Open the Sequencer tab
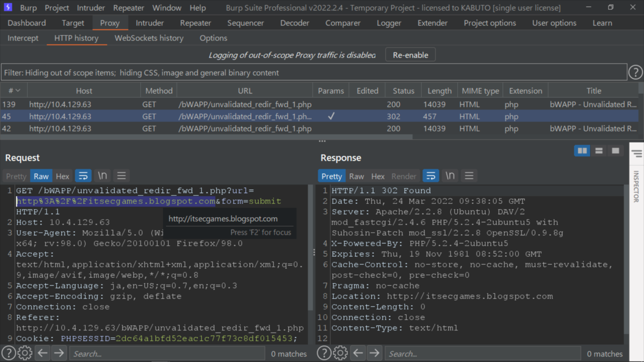 tap(246, 23)
